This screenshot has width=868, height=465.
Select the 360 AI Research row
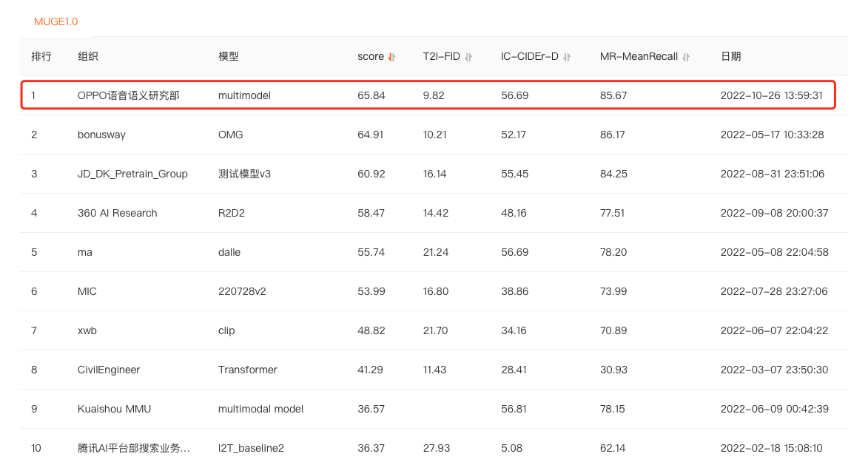117,213
